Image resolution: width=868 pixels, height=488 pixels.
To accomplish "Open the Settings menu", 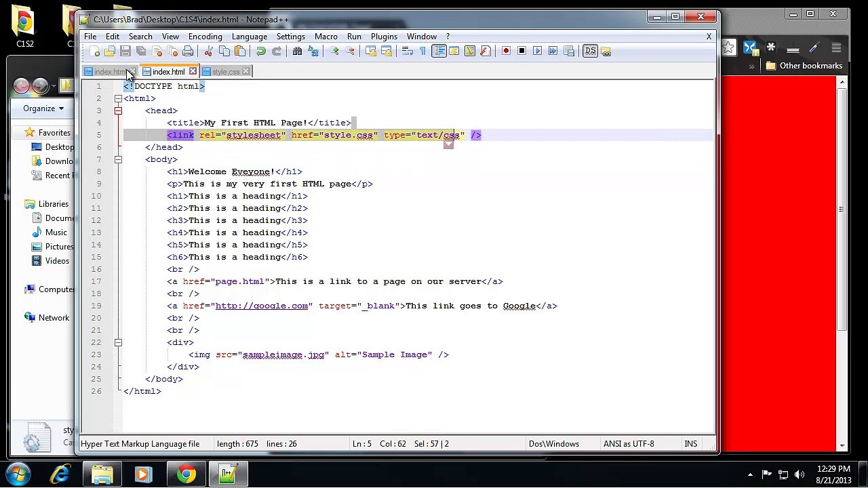I will 291,37.
